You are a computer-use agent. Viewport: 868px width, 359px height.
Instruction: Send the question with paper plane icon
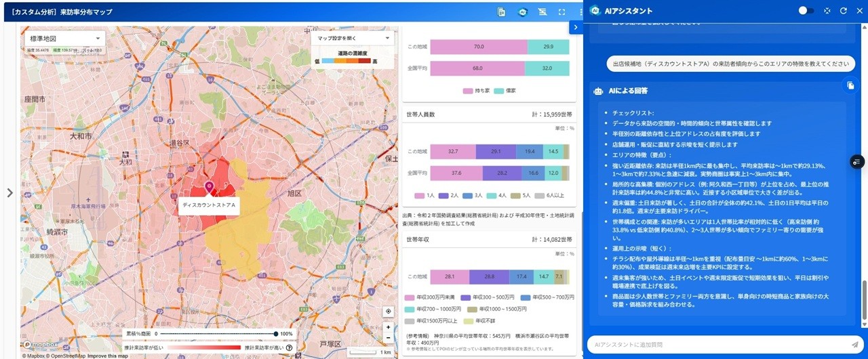tap(854, 345)
